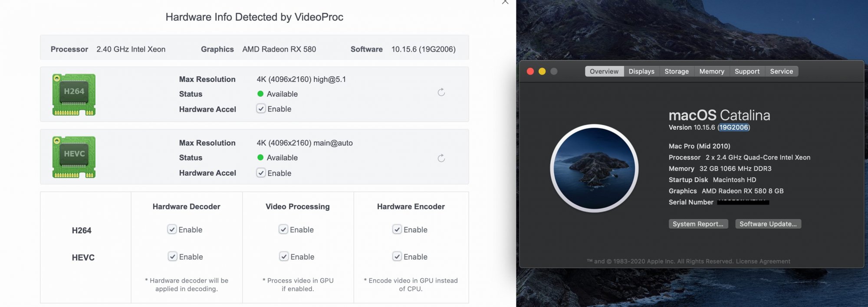Click the highlighted build number 19G2006
The height and width of the screenshot is (307, 868).
pos(733,127)
